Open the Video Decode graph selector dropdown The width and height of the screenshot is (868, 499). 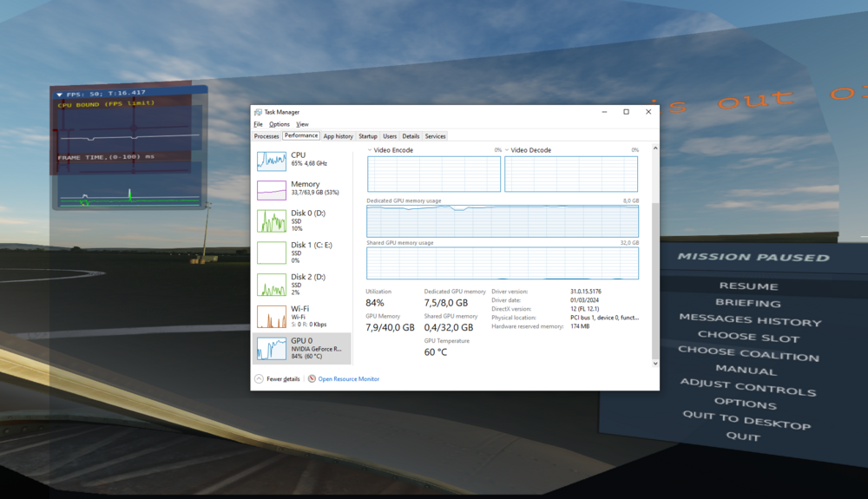pos(507,150)
